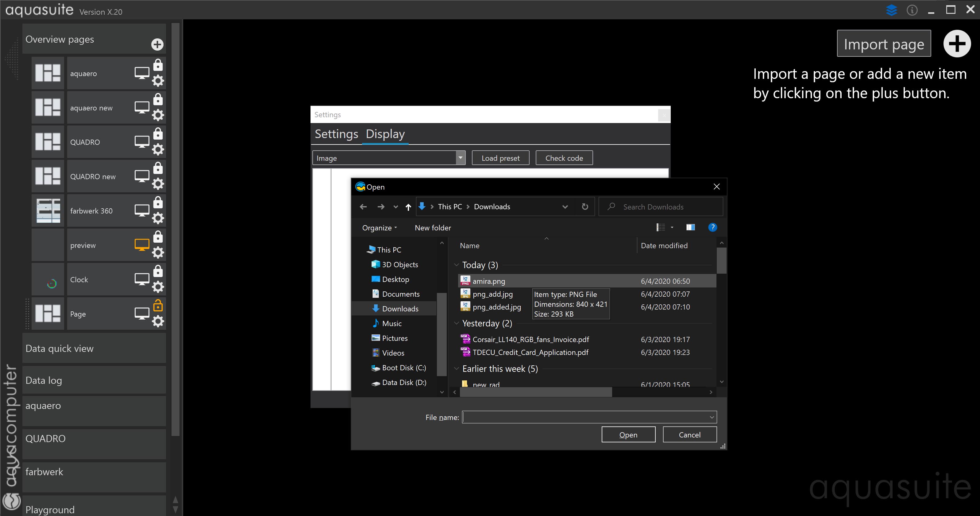
Task: Change the file view layout icon
Action: pos(661,227)
